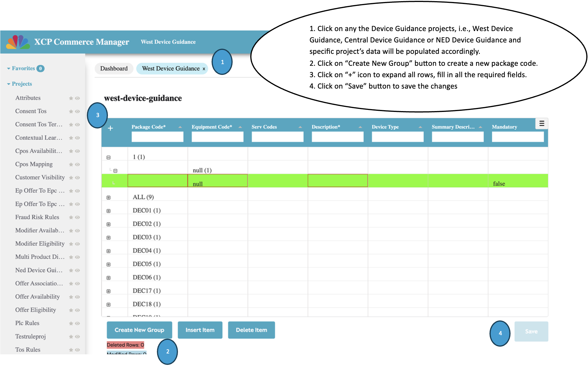The height and width of the screenshot is (366, 588).
Task: Star the Plc Rules project
Action: click(x=71, y=323)
